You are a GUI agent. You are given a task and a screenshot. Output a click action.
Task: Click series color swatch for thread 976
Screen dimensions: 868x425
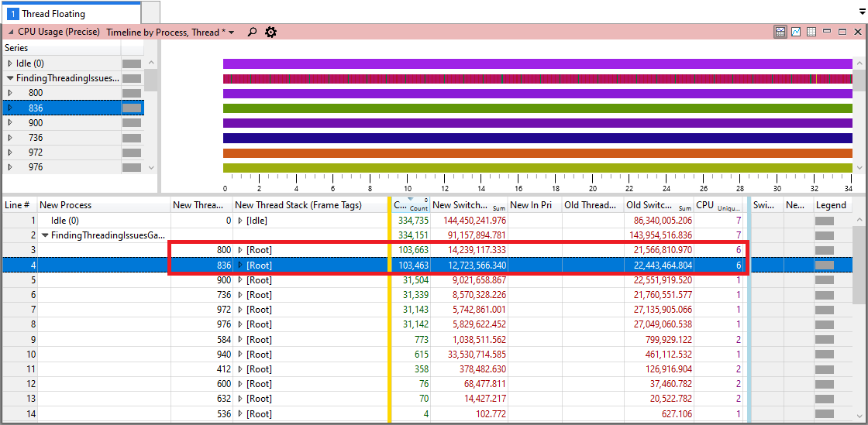(x=132, y=167)
